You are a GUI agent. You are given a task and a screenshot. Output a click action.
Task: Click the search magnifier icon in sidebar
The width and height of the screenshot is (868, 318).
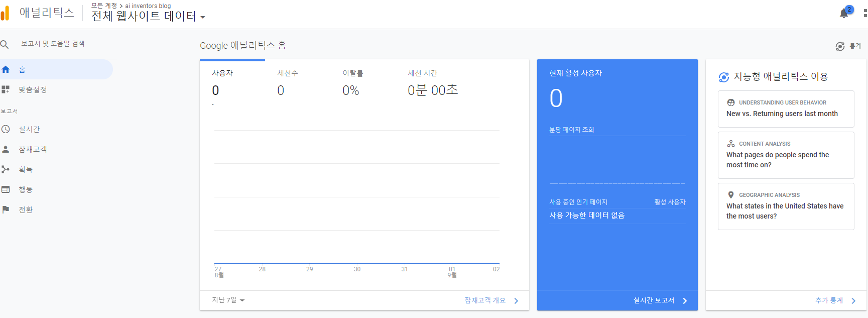(5, 44)
